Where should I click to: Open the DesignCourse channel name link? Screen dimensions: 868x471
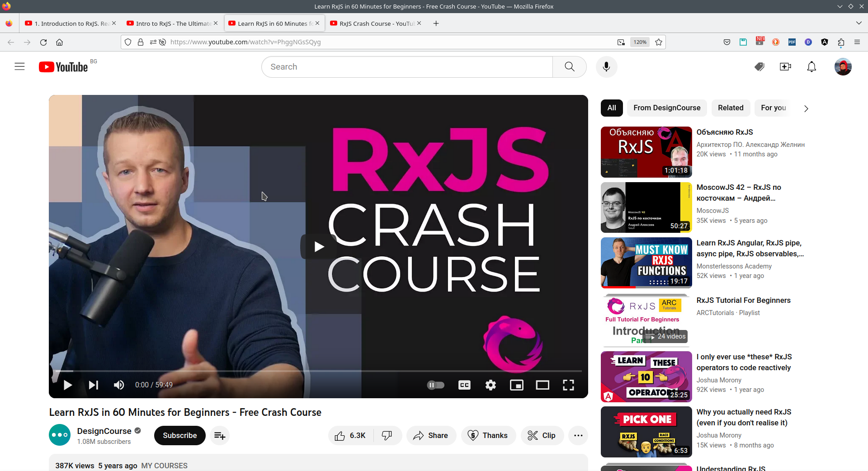click(x=104, y=431)
